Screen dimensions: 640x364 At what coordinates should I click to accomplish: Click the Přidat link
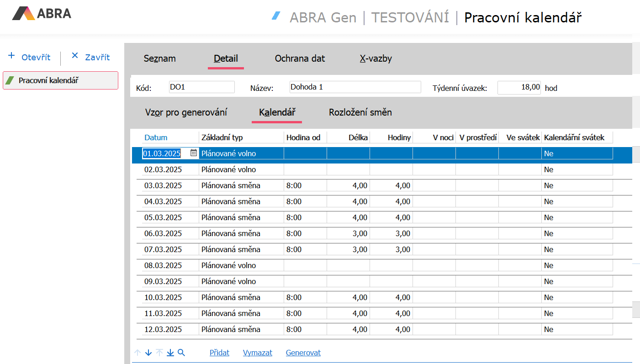click(219, 353)
